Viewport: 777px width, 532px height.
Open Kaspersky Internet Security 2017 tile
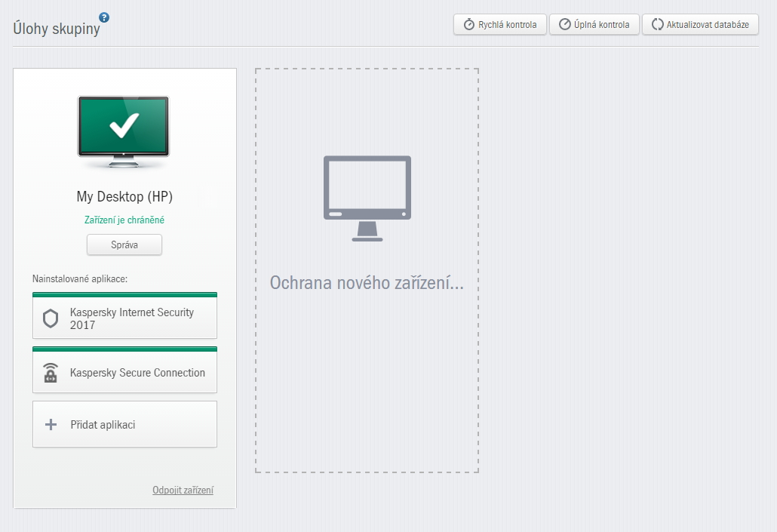[125, 315]
